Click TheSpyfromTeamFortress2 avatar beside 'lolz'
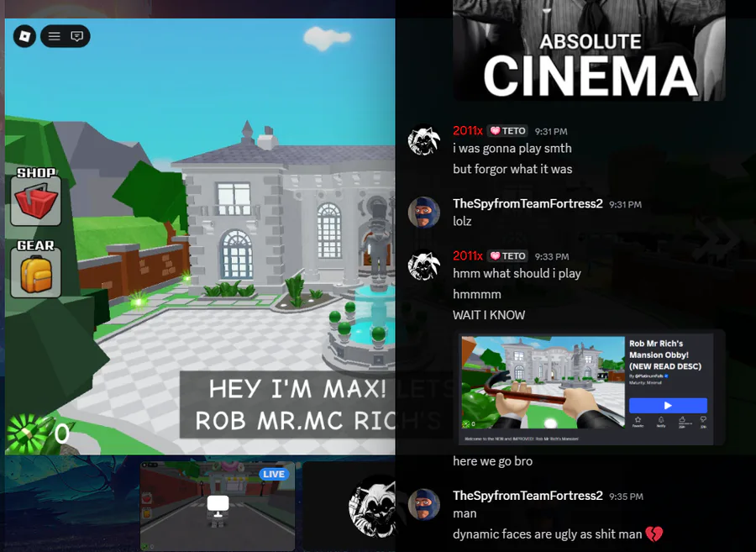The image size is (756, 552). click(424, 212)
